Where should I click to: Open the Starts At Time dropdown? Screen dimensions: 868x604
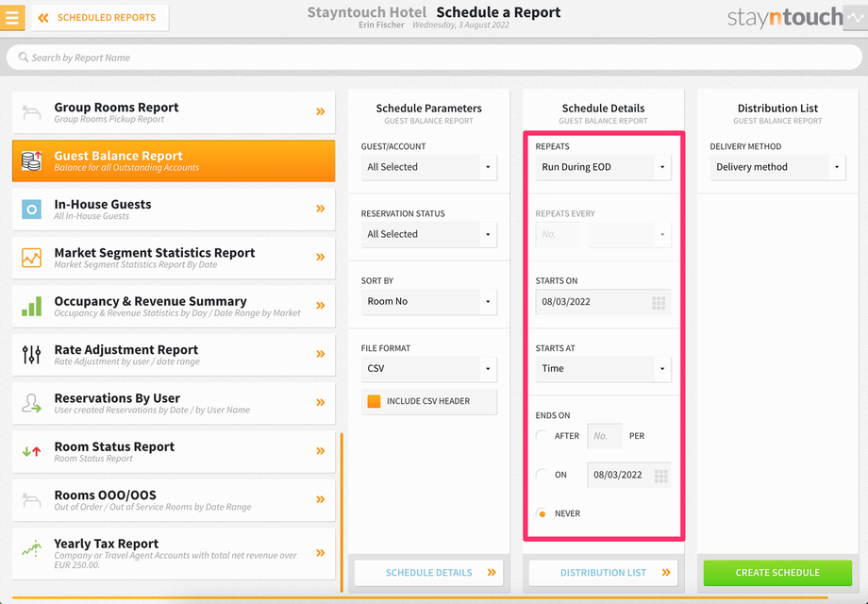tap(604, 369)
